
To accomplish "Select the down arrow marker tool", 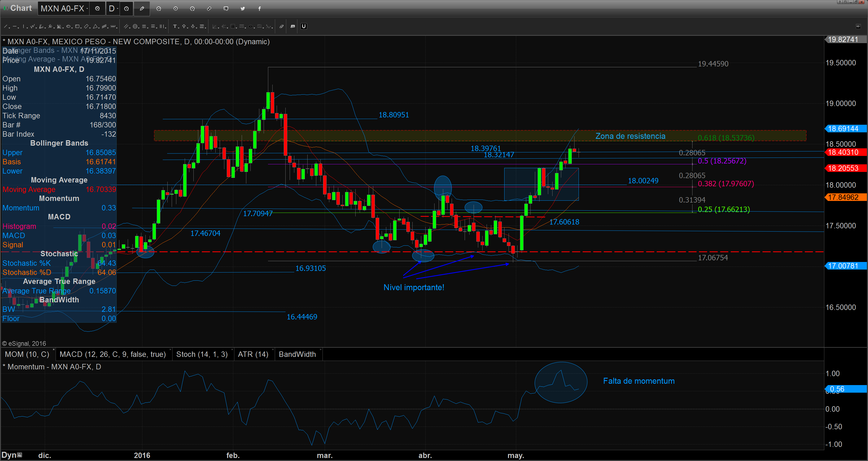I will (x=193, y=26).
